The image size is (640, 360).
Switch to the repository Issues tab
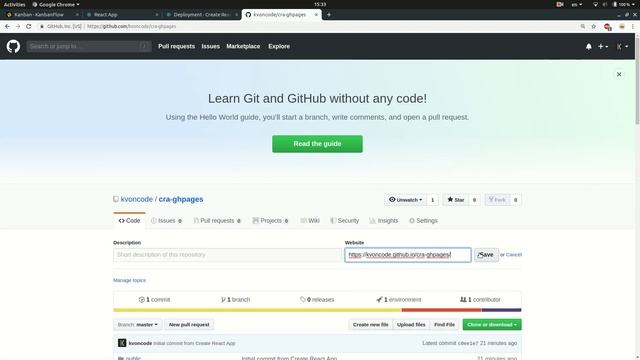coord(167,220)
